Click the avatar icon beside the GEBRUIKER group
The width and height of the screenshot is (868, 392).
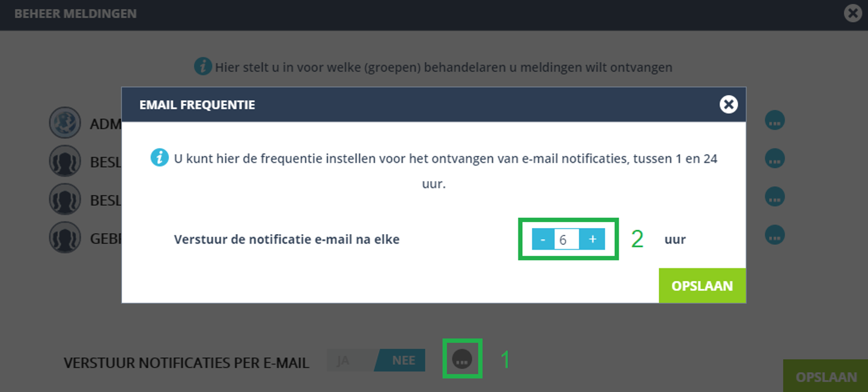pos(64,237)
